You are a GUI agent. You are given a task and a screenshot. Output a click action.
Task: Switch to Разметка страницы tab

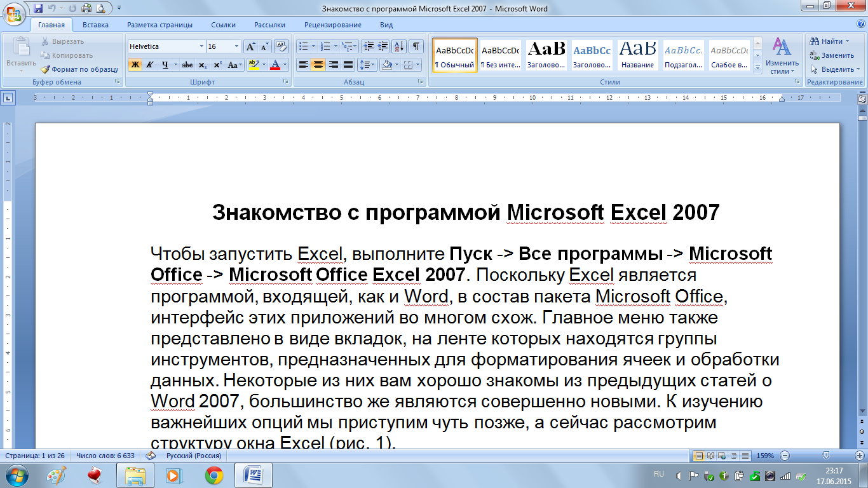click(159, 25)
